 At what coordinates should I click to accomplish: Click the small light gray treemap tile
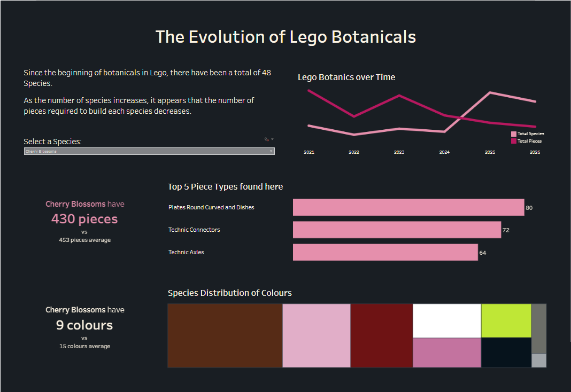(x=539, y=360)
